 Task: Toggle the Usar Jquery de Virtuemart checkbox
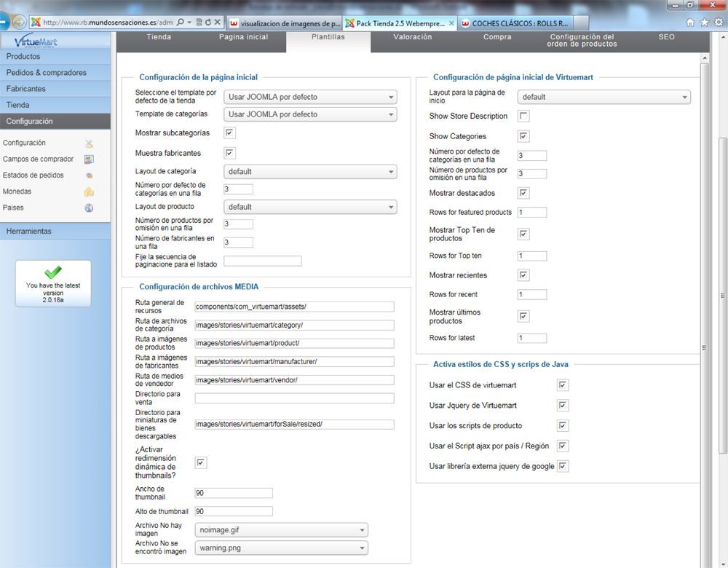563,406
